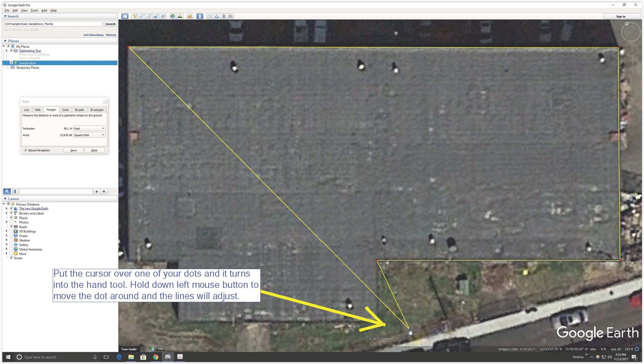This screenshot has width=644, height=364.
Task: Move the selected place down arrow
Action: 104,191
